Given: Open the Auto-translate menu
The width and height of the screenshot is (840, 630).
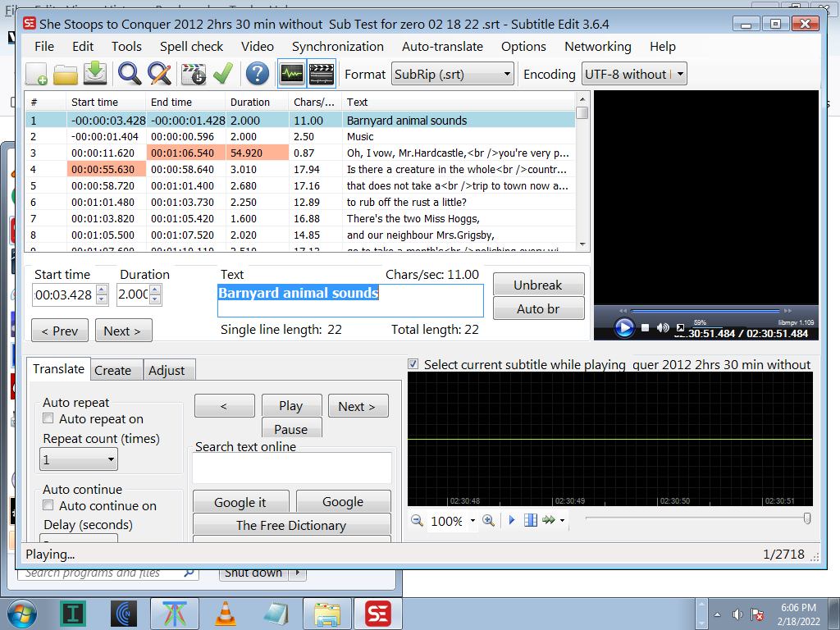Looking at the screenshot, I should click(442, 47).
